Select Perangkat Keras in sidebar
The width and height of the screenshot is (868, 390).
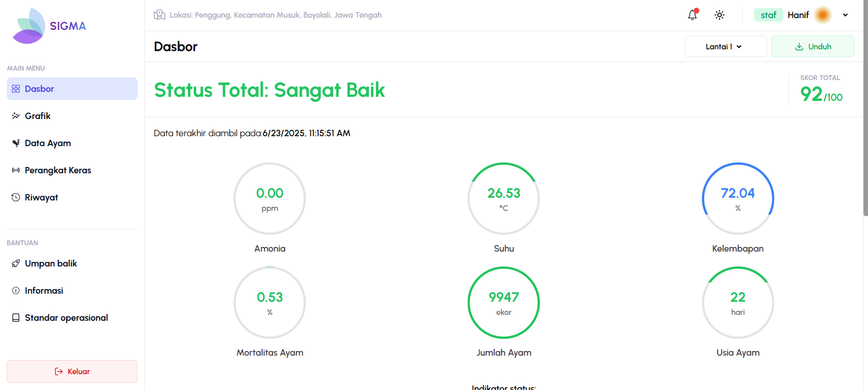click(x=72, y=170)
